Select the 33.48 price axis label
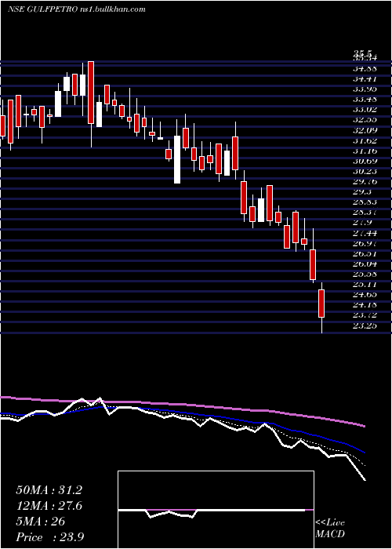This screenshot has width=392, height=549. coord(365,99)
